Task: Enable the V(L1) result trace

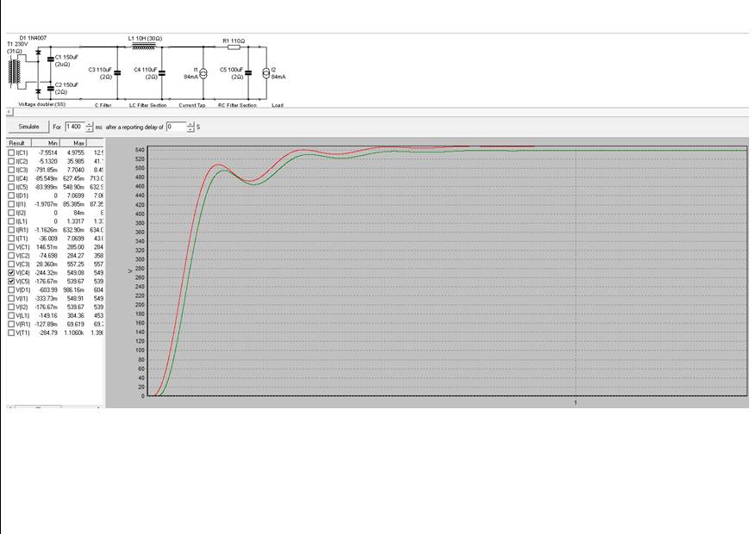Action: pos(11,315)
